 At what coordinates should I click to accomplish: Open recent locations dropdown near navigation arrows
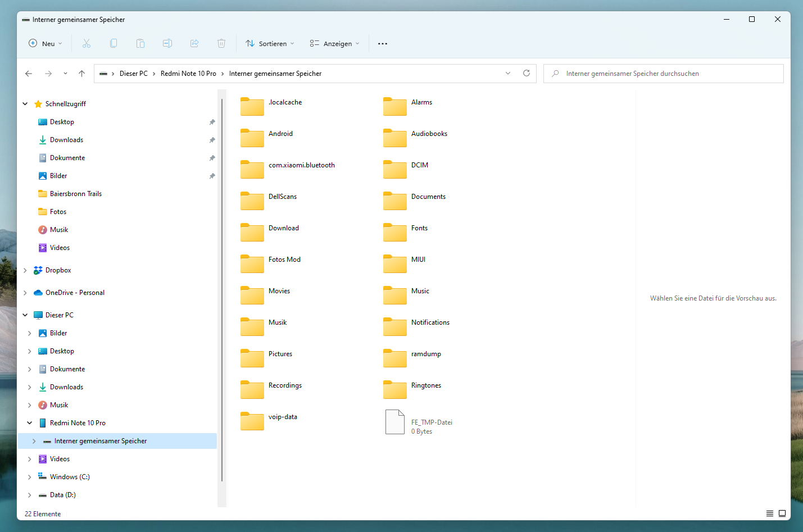[65, 74]
